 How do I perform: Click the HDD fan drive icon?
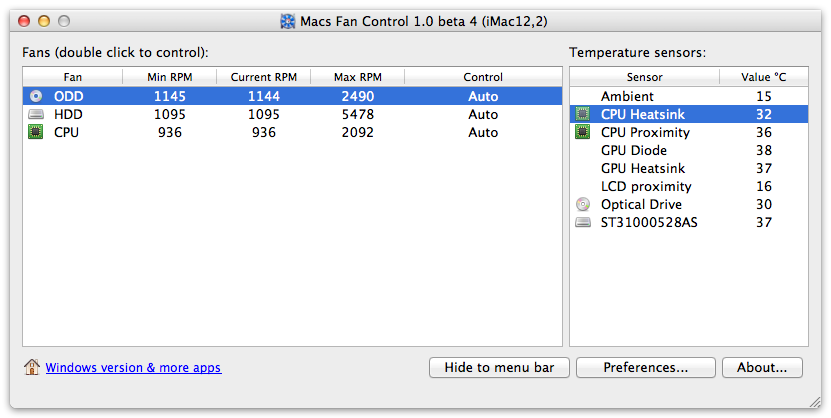coord(36,115)
